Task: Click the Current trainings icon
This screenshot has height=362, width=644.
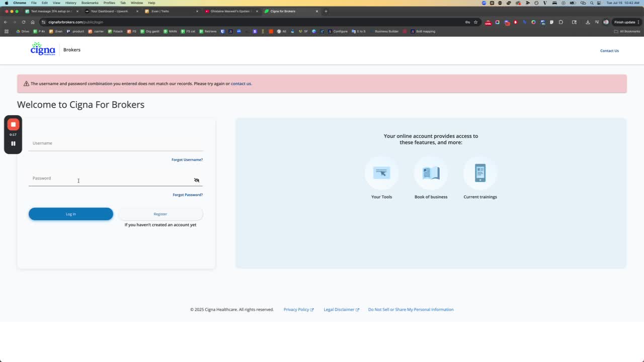Action: tap(480, 173)
